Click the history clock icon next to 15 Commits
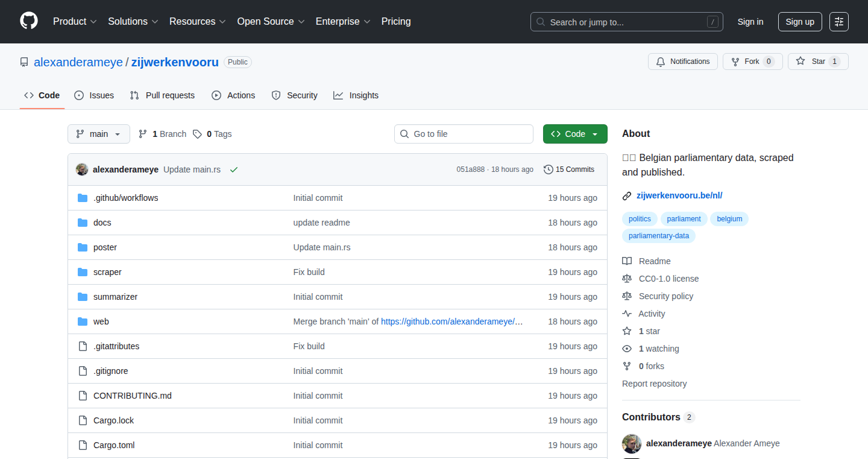This screenshot has width=868, height=459. coord(549,169)
